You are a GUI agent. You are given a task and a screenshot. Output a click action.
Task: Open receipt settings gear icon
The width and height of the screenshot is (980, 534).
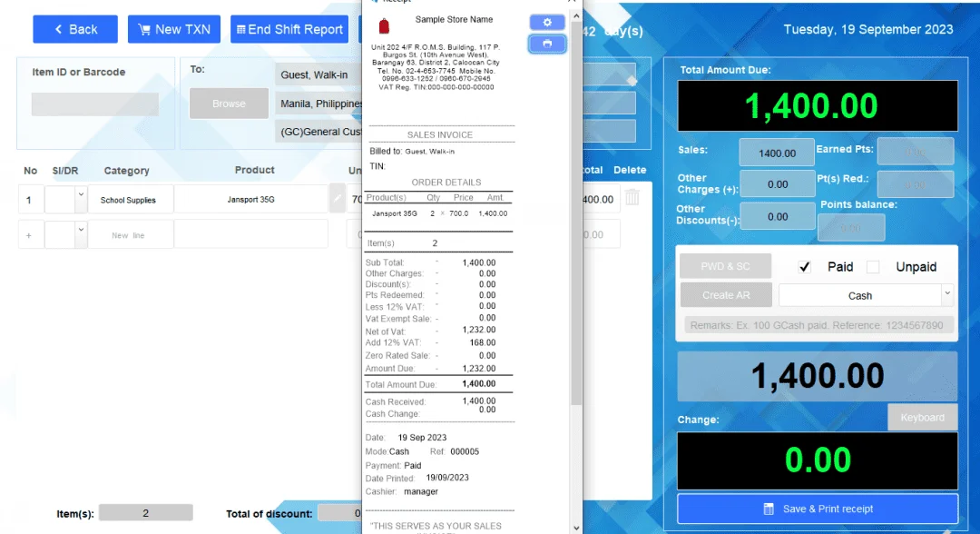point(547,22)
